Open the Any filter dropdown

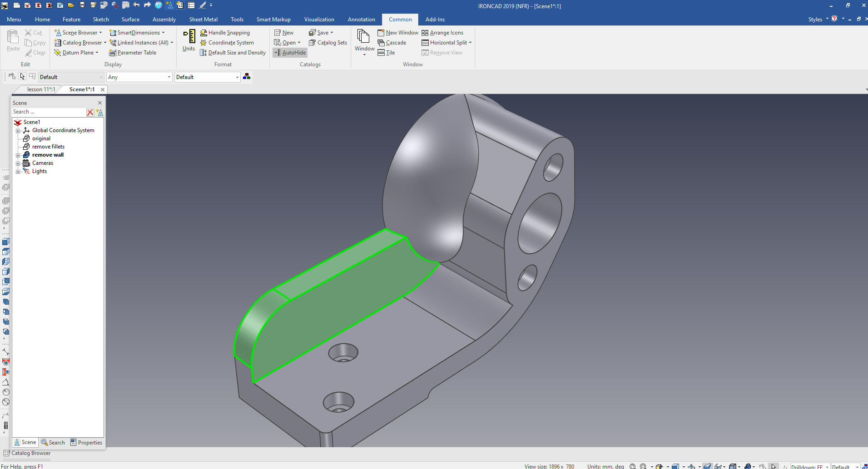(139, 77)
